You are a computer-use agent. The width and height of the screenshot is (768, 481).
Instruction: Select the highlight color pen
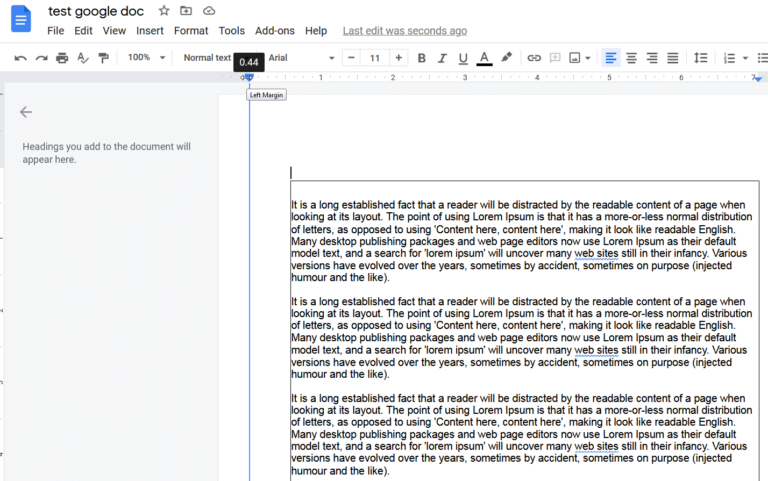click(506, 58)
